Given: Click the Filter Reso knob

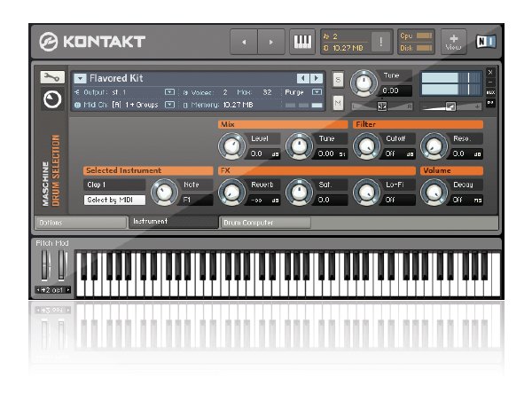Looking at the screenshot, I should (434, 146).
